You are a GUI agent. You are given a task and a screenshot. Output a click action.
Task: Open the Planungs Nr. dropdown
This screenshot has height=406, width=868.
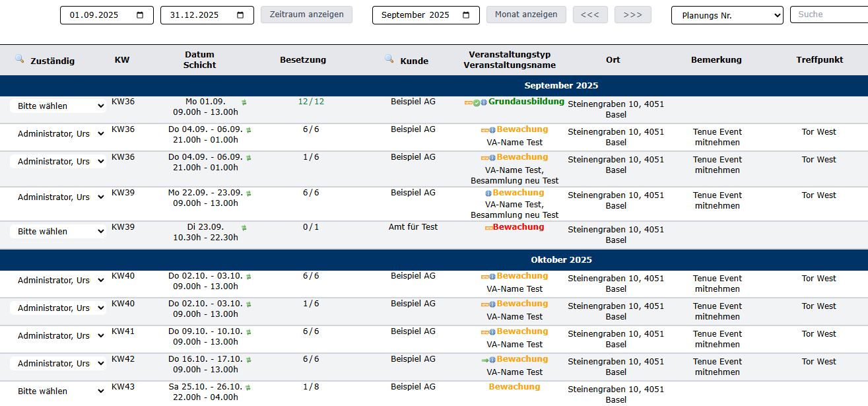727,15
